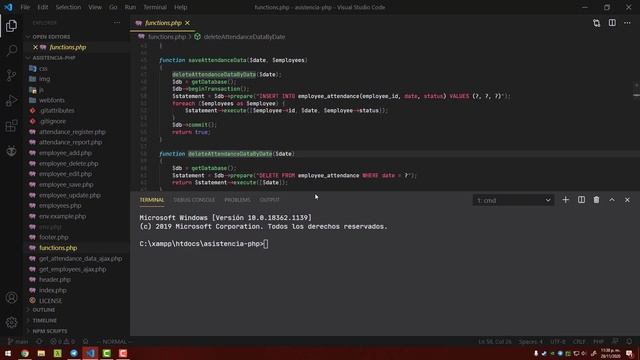Viewport: 640px width, 360px height.
Task: Click the system clock in the taskbar
Action: pos(610,353)
